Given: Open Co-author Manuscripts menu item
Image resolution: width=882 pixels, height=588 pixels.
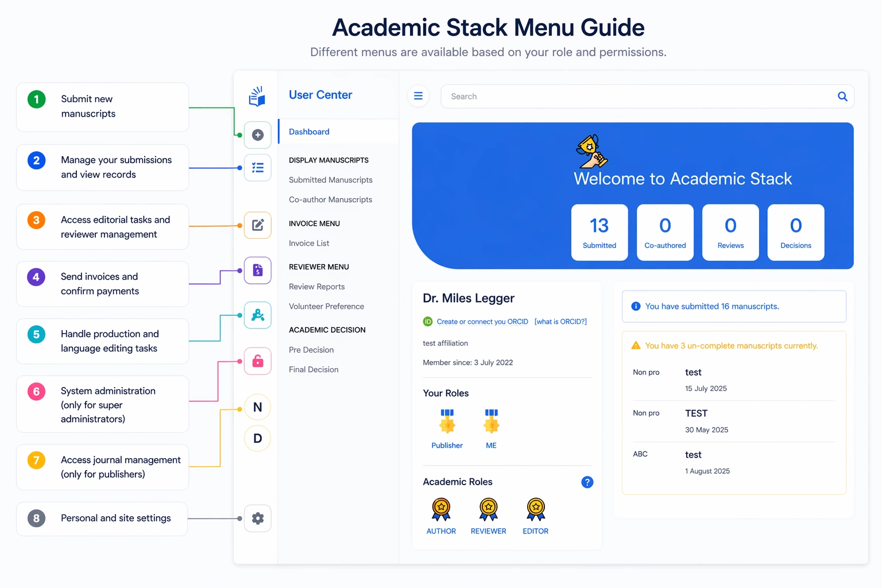Looking at the screenshot, I should click(x=331, y=200).
